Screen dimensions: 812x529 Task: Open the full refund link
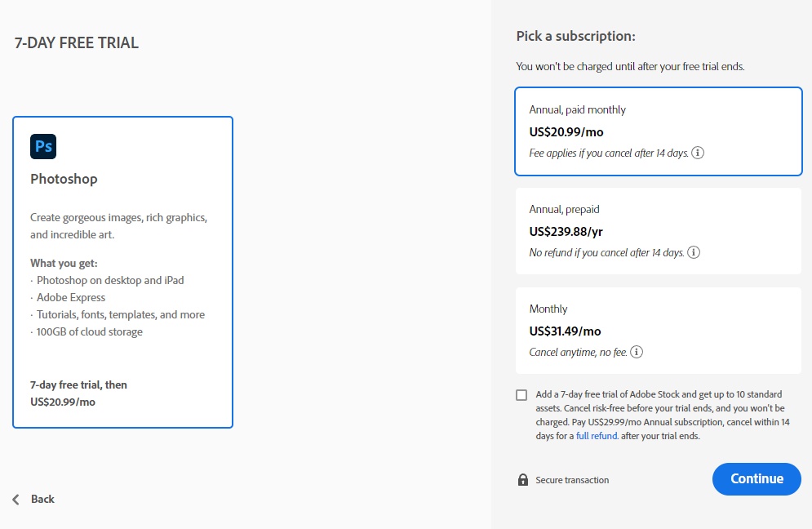pos(597,436)
